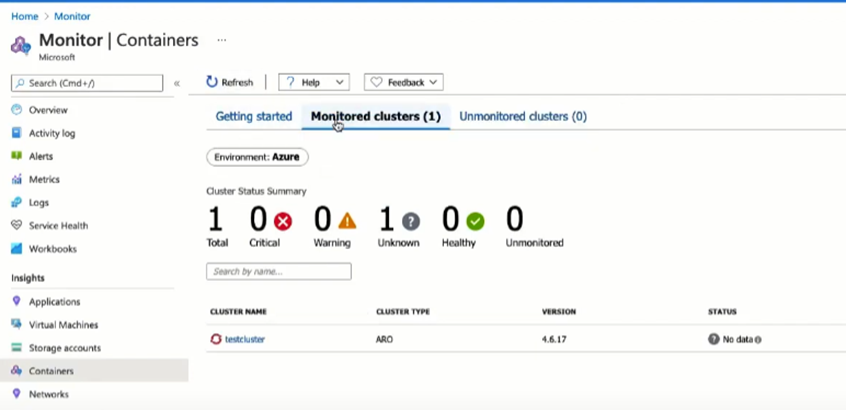Viewport: 846px width, 410px height.
Task: Click the Activity log icon in the sidebar
Action: tap(17, 133)
